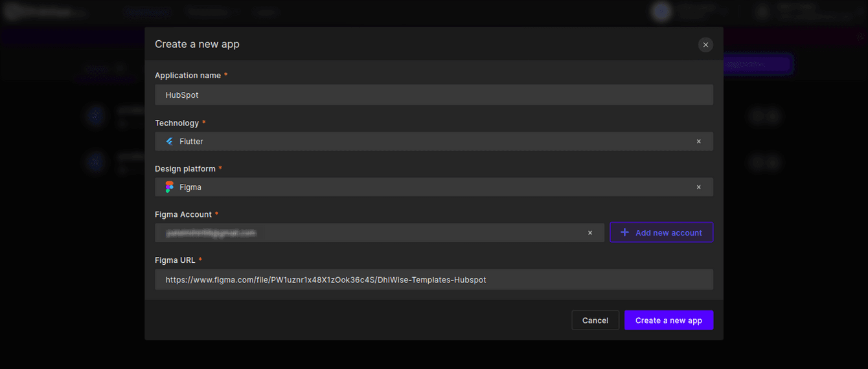Clear the Flutter technology selection

coord(698,141)
